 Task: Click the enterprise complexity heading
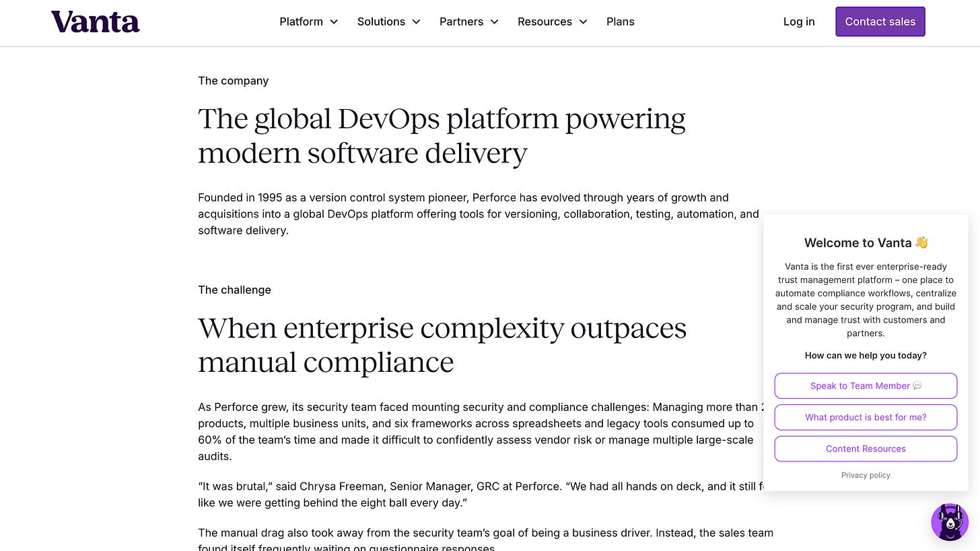coord(442,345)
